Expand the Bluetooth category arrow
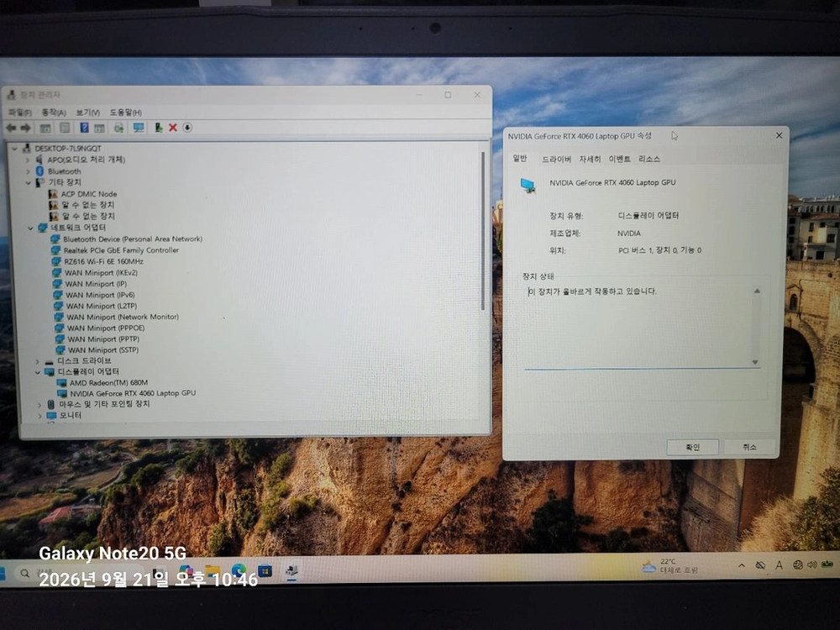 pyautogui.click(x=28, y=171)
